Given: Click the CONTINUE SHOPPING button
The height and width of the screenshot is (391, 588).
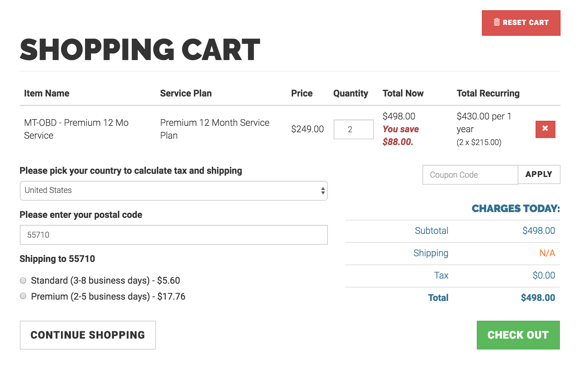Looking at the screenshot, I should [88, 335].
